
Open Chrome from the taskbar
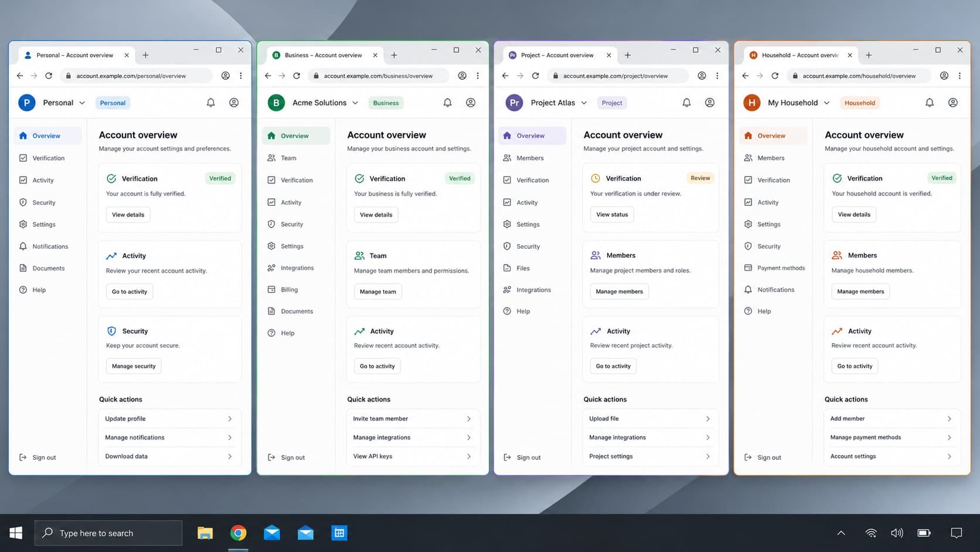[238, 533]
